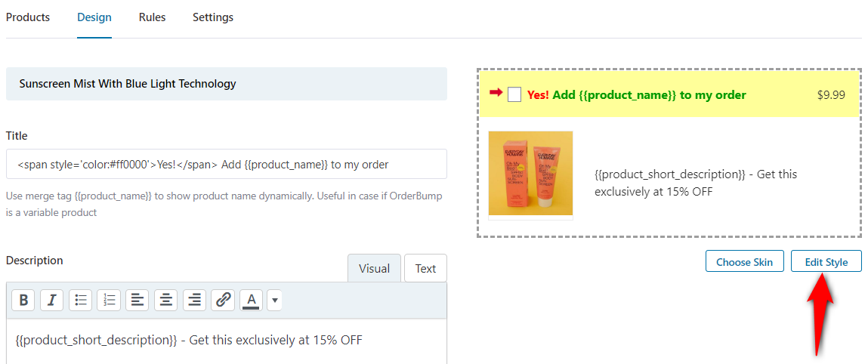868x364 pixels.
Task: Center align description text
Action: 166,300
